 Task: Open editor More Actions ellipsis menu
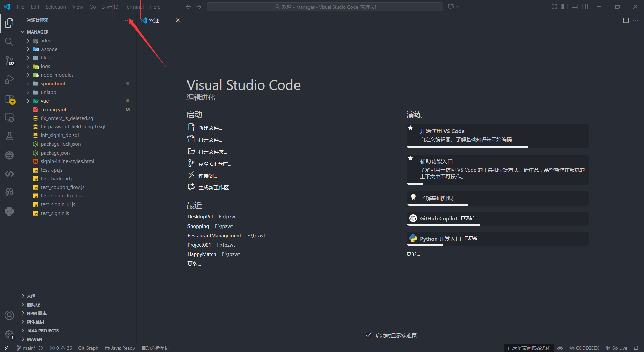click(636, 20)
